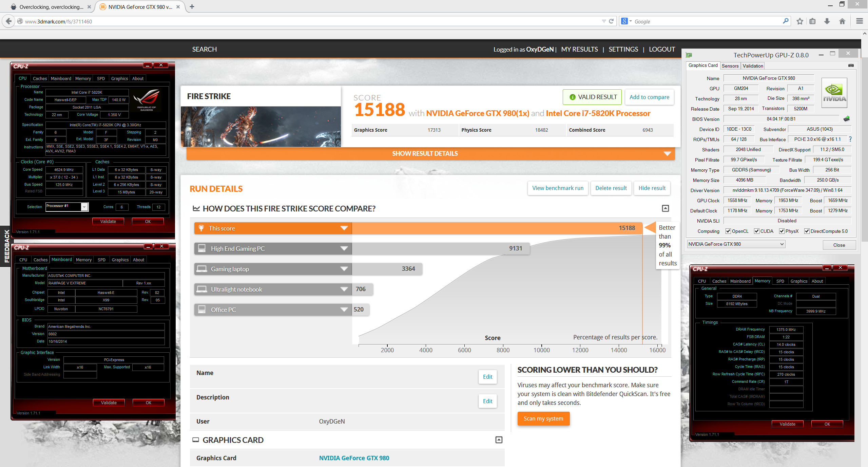Click the Ultralight notebook icon
This screenshot has width=868, height=467.
(202, 289)
